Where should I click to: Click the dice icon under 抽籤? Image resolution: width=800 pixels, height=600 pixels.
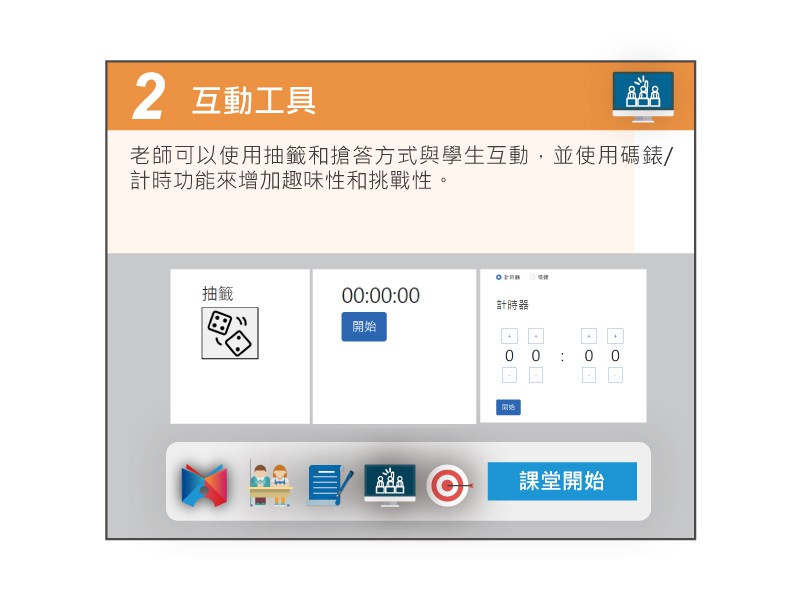(230, 333)
